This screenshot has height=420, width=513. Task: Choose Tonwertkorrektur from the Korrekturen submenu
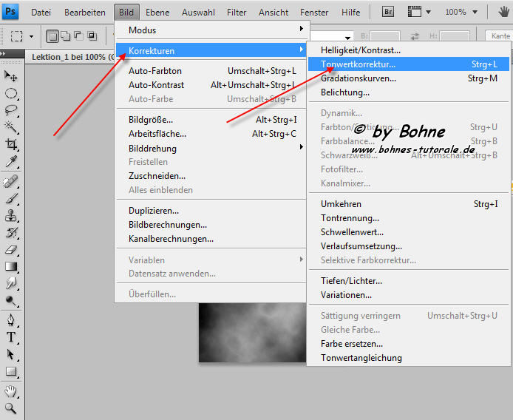(x=358, y=64)
